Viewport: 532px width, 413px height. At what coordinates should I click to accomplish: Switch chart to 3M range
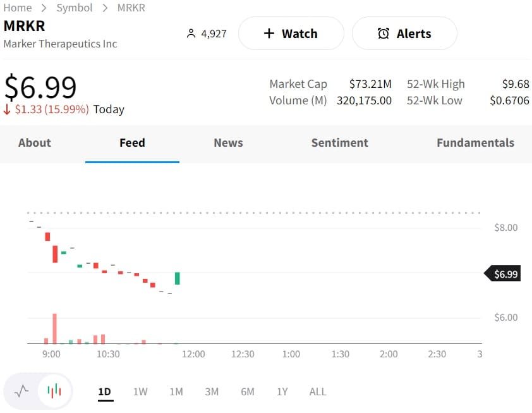[212, 391]
